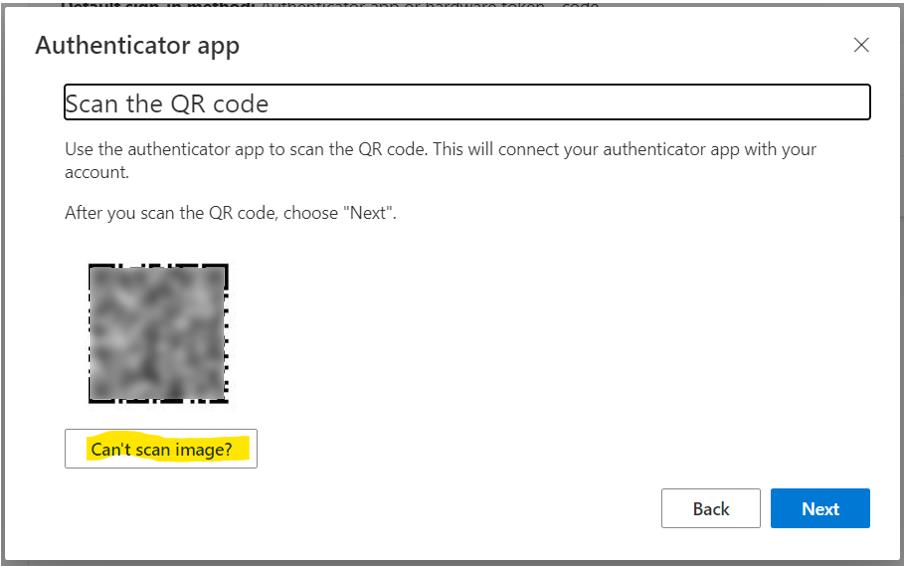Click the Next button
This screenshot has width=906, height=566.
[x=820, y=508]
